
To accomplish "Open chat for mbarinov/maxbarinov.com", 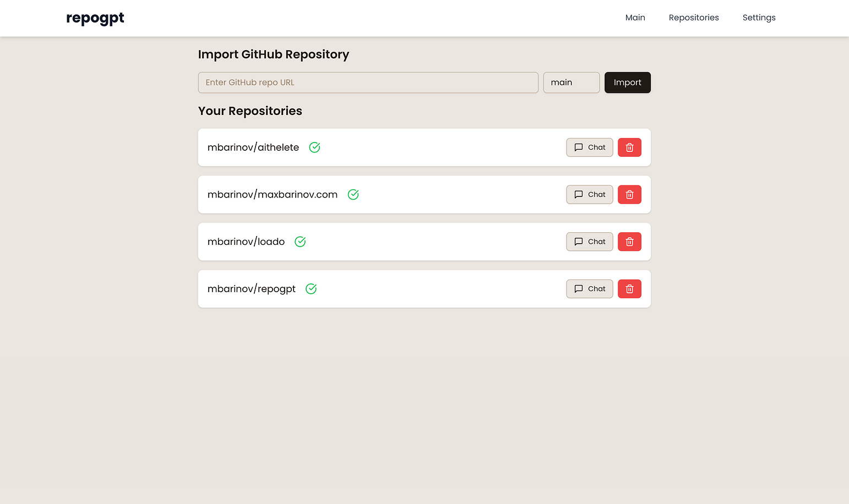I will [590, 195].
